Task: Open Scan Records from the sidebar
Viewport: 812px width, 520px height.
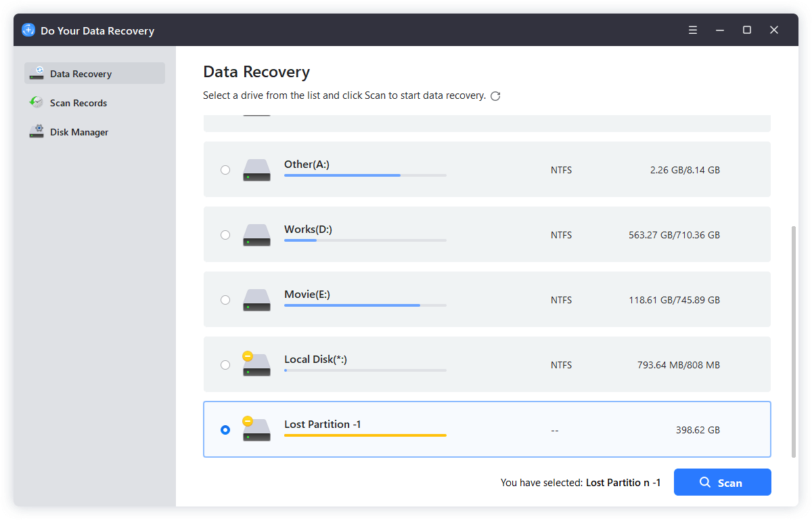Action: click(x=78, y=102)
